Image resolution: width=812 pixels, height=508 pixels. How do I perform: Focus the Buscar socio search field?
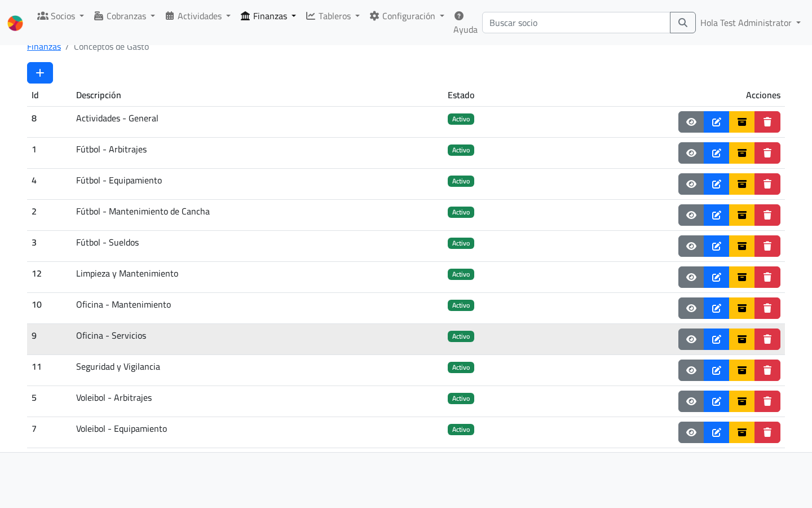pyautogui.click(x=576, y=23)
